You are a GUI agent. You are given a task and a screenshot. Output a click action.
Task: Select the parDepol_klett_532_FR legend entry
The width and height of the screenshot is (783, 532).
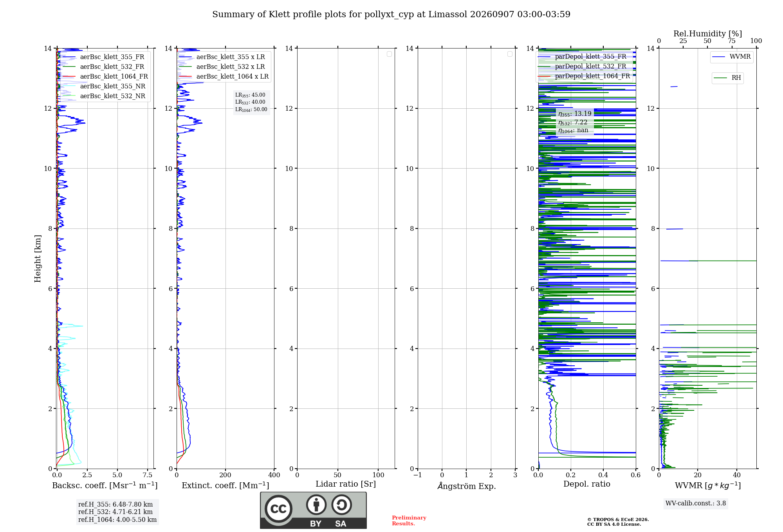(582, 66)
